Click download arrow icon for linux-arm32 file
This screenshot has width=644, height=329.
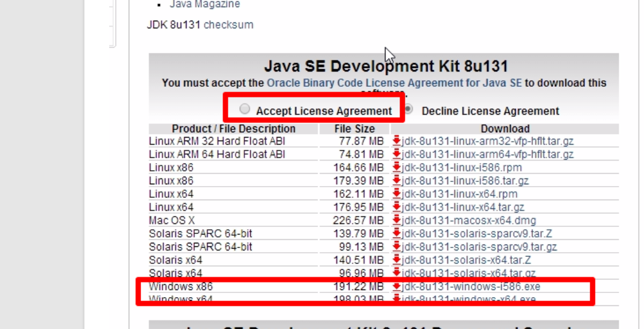coord(396,141)
